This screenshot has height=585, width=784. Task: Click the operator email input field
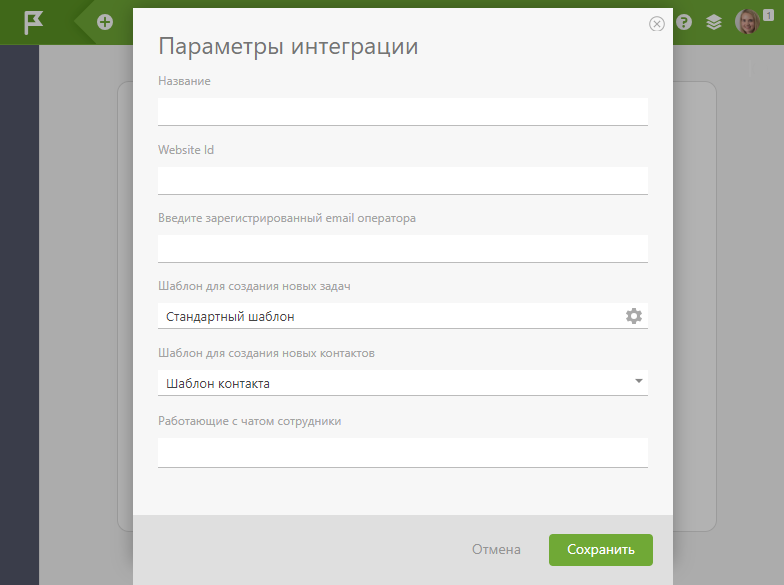tap(402, 248)
